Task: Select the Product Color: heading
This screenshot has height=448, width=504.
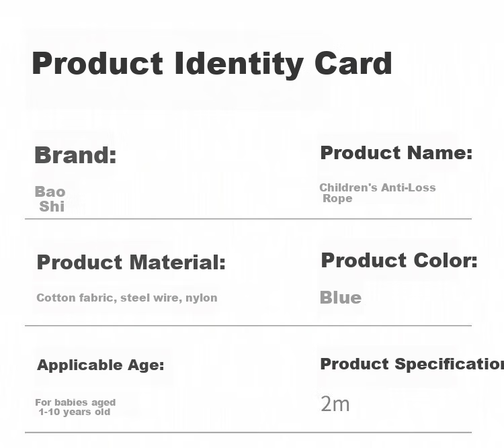Action: point(399,261)
